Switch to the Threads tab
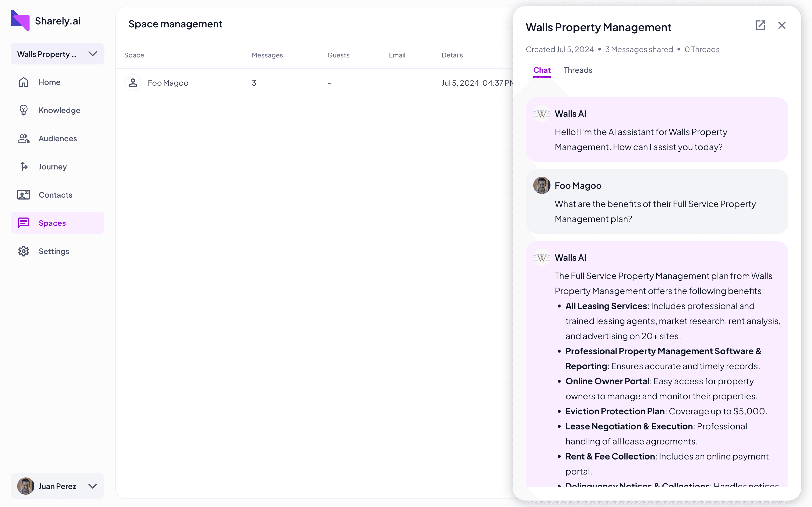 [x=578, y=70]
